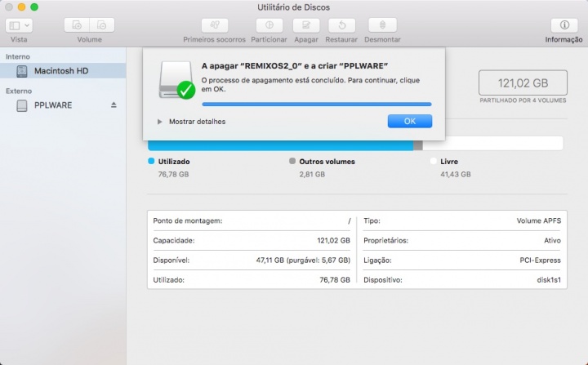This screenshot has width=588, height=365.
Task: Run Primeiros socorros first aid tool
Action: [213, 25]
